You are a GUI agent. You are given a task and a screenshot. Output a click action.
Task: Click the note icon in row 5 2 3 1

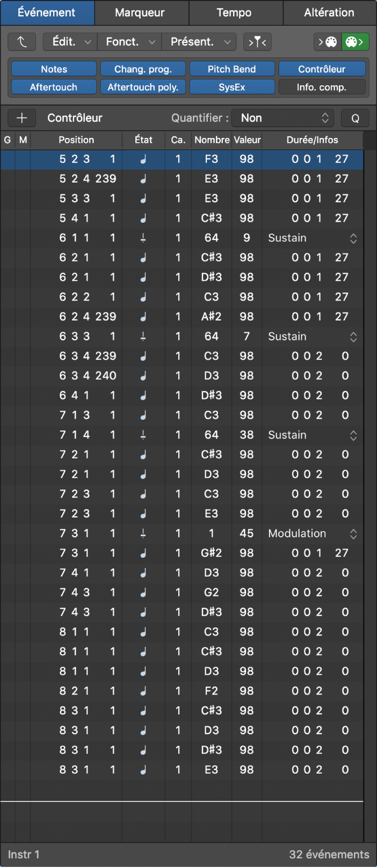[x=143, y=159]
